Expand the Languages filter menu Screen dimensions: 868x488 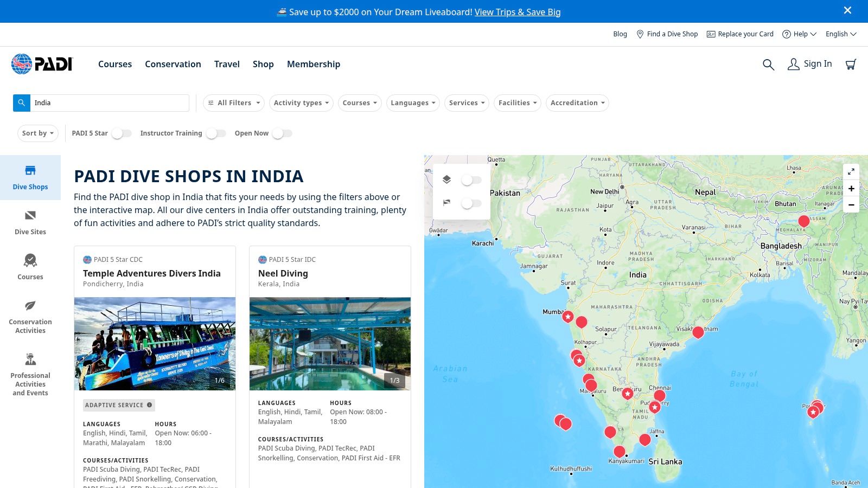[412, 102]
